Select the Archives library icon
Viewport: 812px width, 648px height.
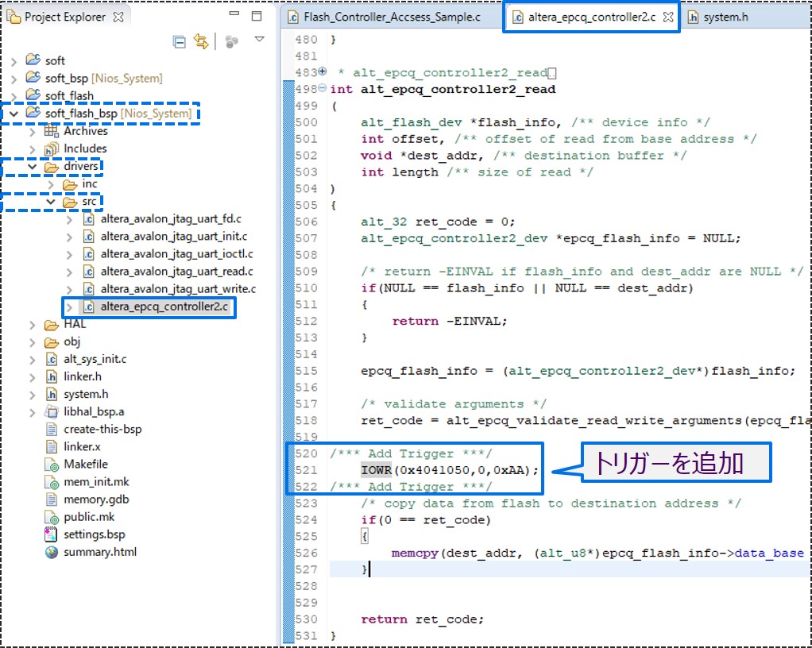pyautogui.click(x=52, y=131)
